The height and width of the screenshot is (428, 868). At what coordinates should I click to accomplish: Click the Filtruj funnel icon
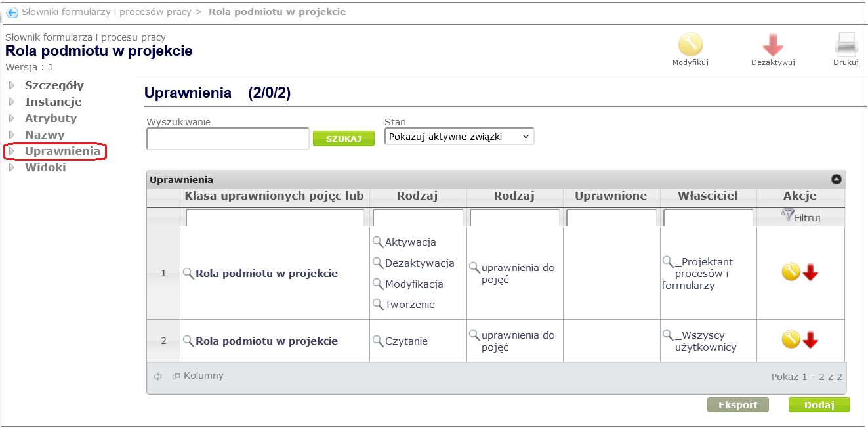click(787, 215)
